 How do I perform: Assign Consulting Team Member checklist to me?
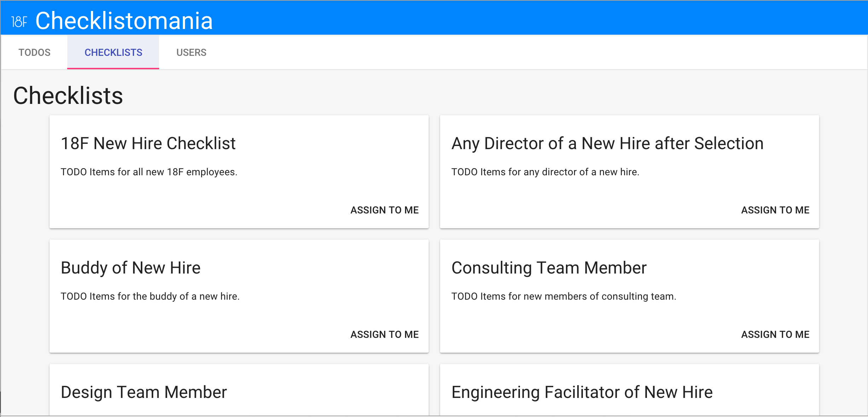775,334
